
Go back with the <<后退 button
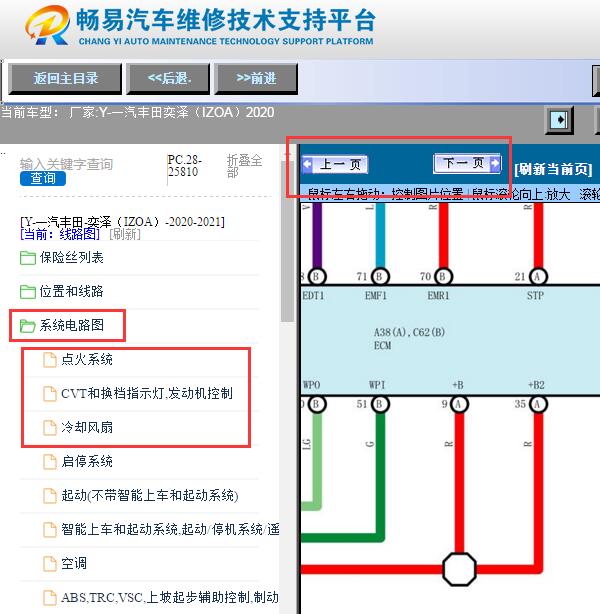[x=168, y=79]
